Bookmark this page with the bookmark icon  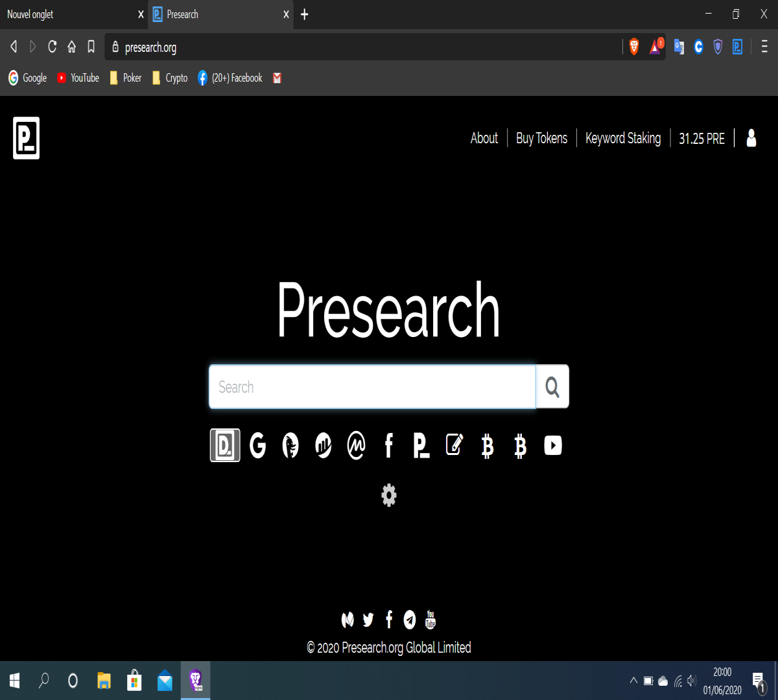91,47
